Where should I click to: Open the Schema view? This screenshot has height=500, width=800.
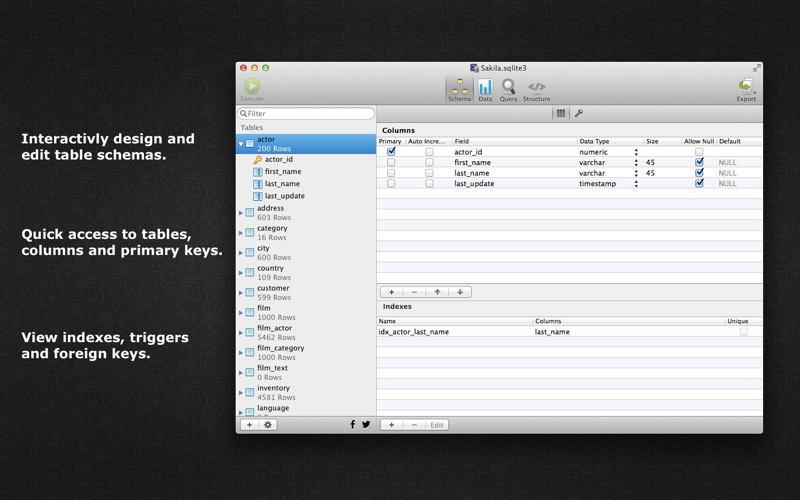(x=459, y=90)
